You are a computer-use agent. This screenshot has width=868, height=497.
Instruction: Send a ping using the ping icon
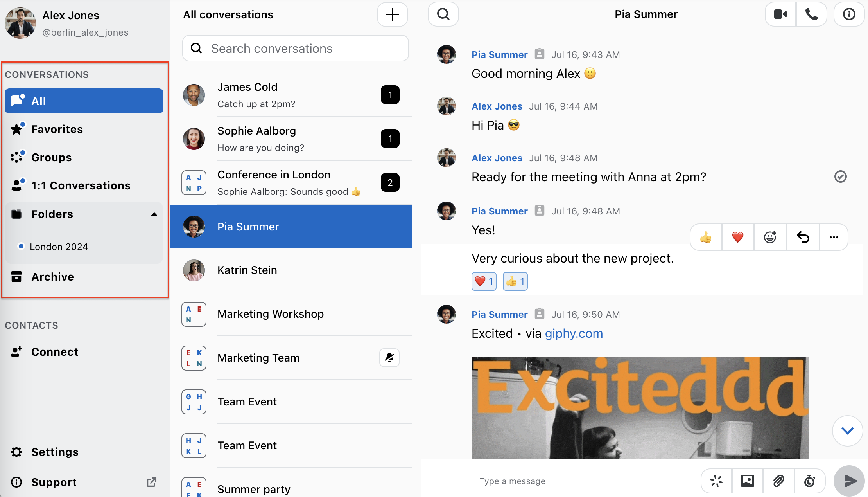pyautogui.click(x=716, y=481)
